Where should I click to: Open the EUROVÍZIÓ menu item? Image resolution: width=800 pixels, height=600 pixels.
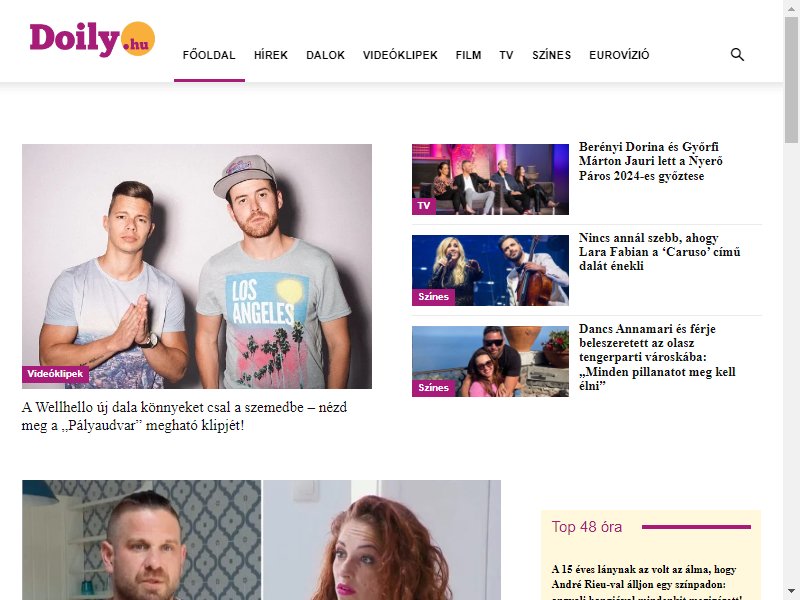(619, 55)
